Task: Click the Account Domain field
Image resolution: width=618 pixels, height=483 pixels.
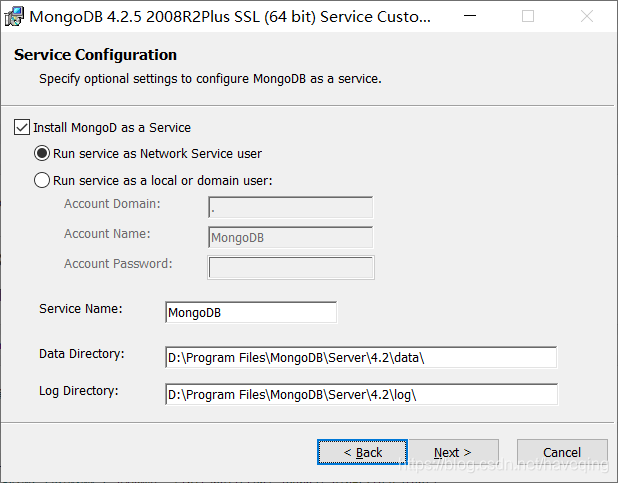Action: (290, 207)
